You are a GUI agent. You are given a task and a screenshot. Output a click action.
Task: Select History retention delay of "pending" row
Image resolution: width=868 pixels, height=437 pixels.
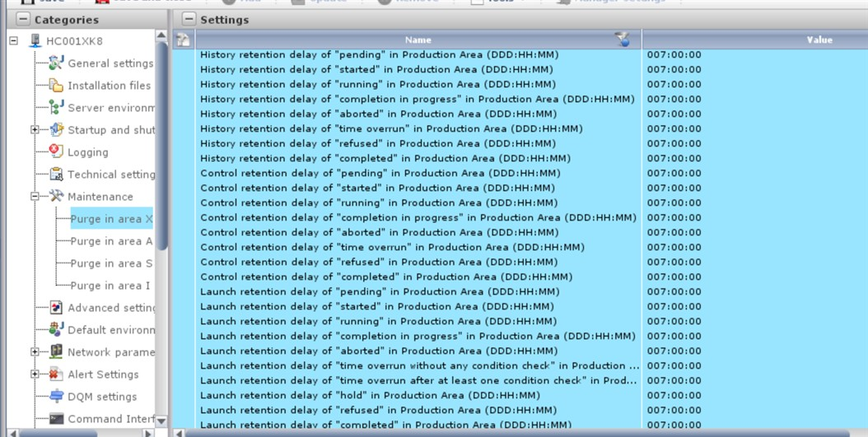coord(520,55)
